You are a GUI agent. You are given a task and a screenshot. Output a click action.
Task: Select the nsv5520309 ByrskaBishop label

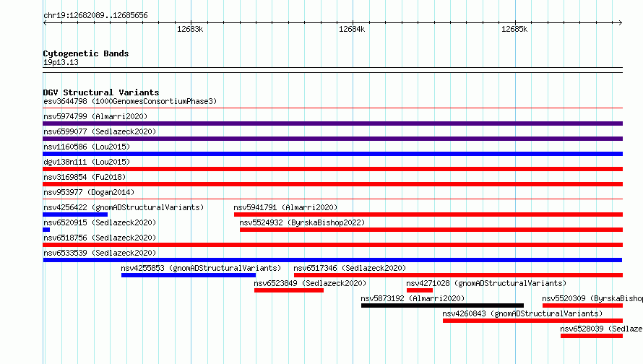click(x=592, y=298)
